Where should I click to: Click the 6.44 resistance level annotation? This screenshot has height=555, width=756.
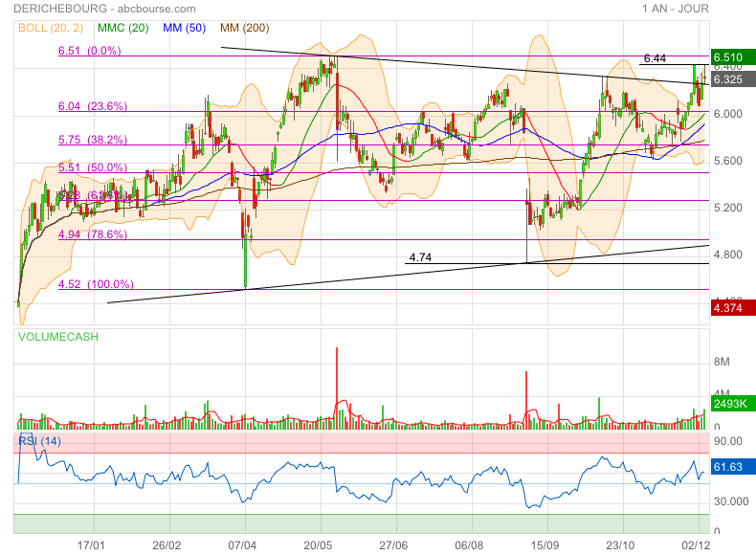(655, 58)
